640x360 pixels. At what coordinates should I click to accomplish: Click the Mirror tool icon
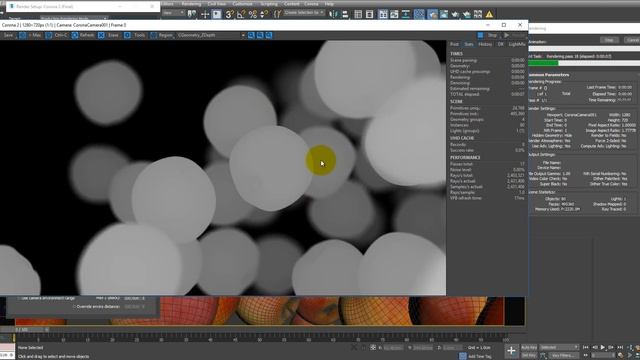(333, 14)
